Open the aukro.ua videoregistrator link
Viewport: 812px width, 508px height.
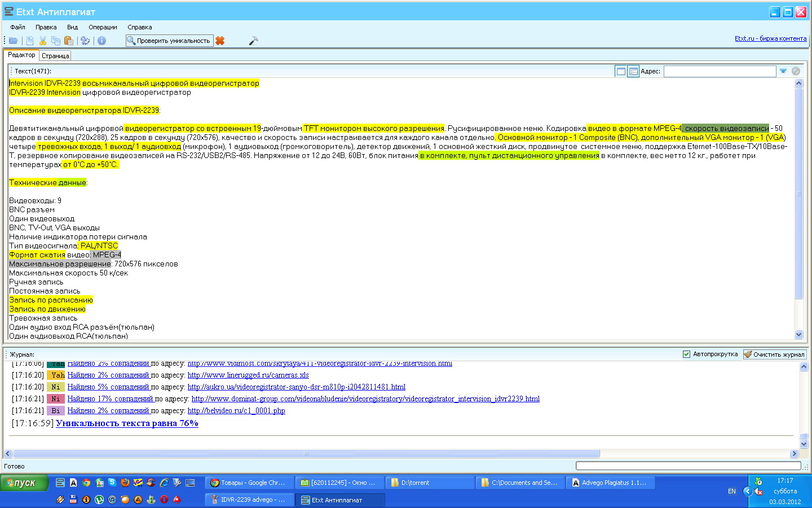pos(297,387)
